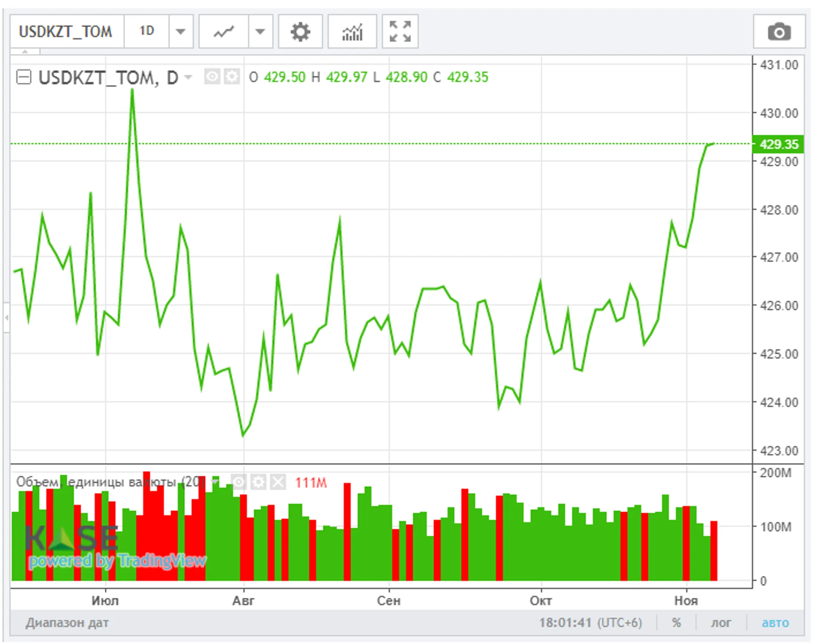
Task: Toggle visibility eye of USDKZT_TOM series
Action: coord(212,77)
